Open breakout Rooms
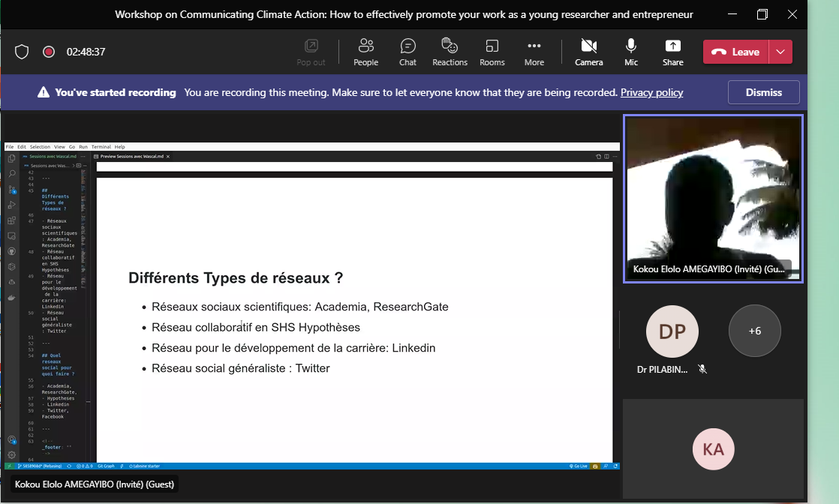This screenshot has width=839, height=504. 492,52
